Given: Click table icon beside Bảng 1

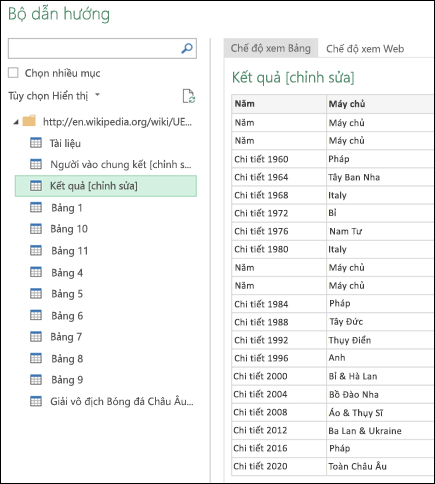Looking at the screenshot, I should [36, 207].
